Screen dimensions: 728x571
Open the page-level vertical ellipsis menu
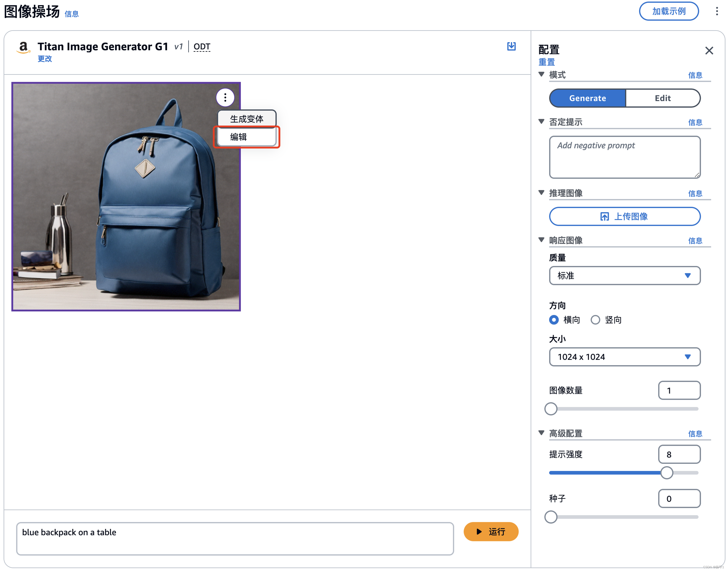point(717,11)
